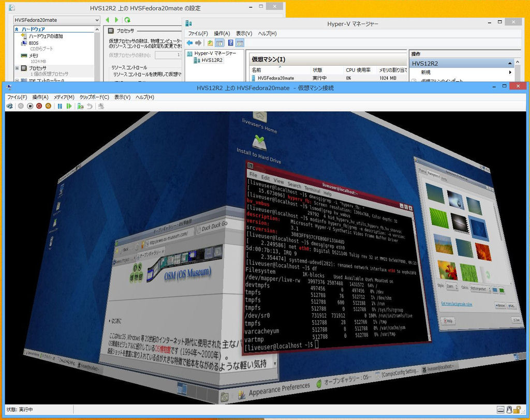Image resolution: width=530 pixels, height=420 pixels.
Task: Open liveuser's Home desktop icon in VM
Action: tap(260, 123)
